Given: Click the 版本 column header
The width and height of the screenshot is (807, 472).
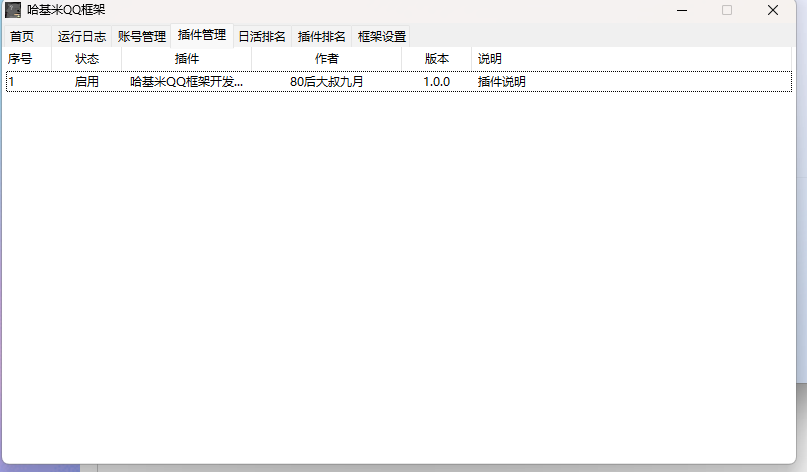Looking at the screenshot, I should (437, 59).
